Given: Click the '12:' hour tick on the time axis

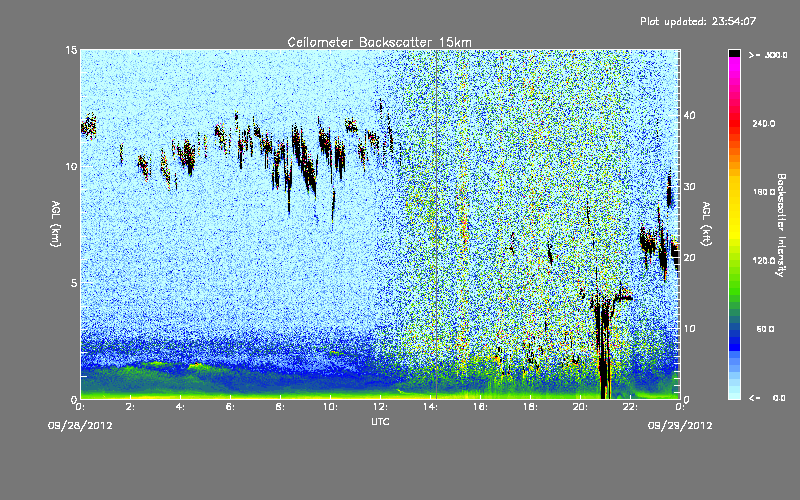Looking at the screenshot, I should tap(380, 407).
